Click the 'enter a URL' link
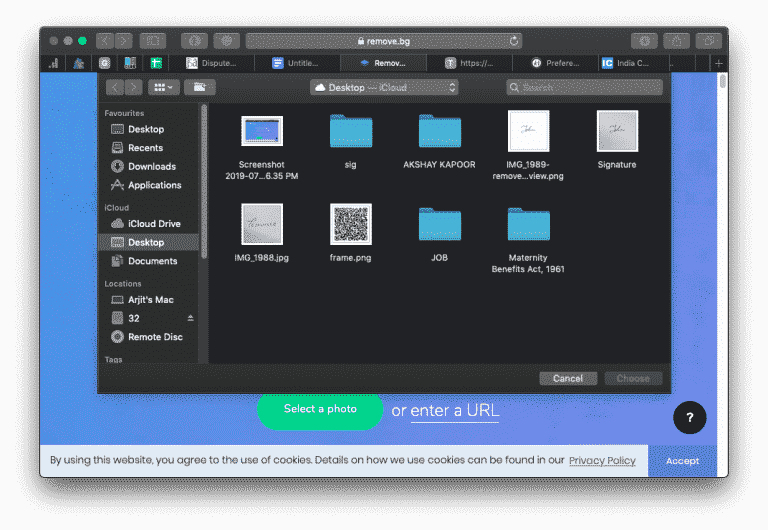This screenshot has height=530, width=768. (455, 410)
